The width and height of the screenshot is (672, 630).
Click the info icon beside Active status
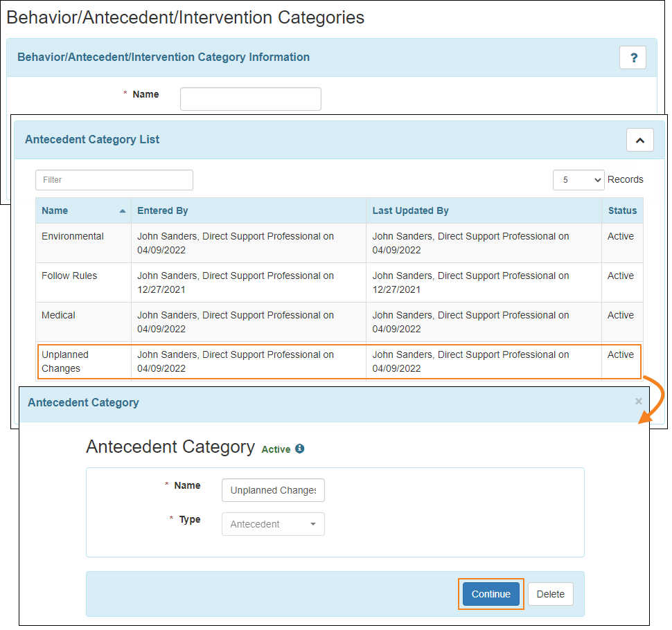coord(300,449)
